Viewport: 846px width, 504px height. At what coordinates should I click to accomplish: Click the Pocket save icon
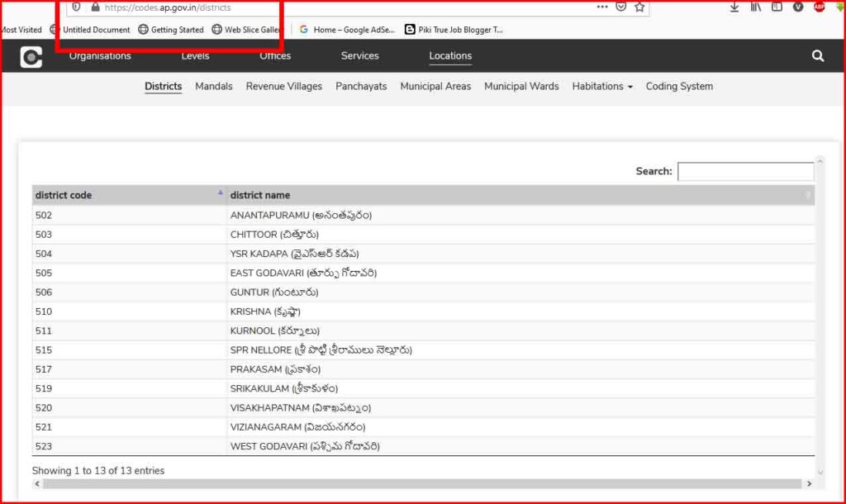[x=621, y=7]
